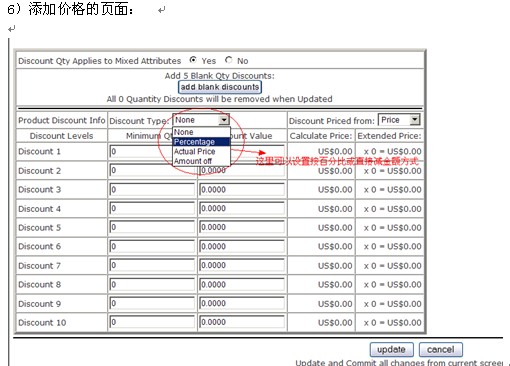Image resolution: width=510 pixels, height=366 pixels.
Task: Click the Discount 10 row label
Action: tap(42, 322)
